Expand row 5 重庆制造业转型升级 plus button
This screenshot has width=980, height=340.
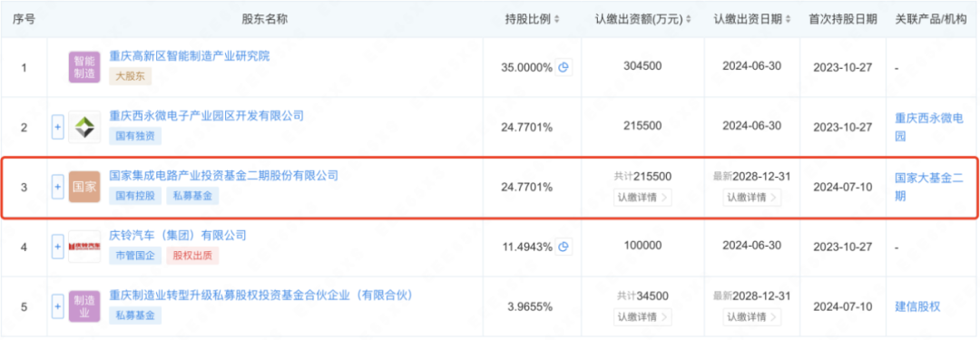pos(57,306)
